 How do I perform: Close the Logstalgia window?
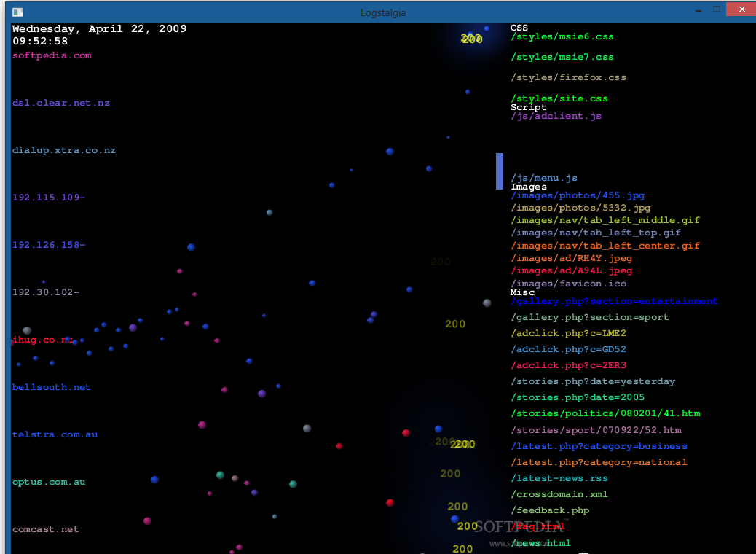point(741,9)
